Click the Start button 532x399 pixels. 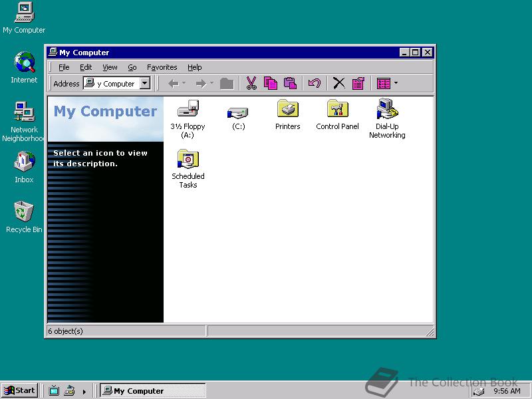(19, 391)
